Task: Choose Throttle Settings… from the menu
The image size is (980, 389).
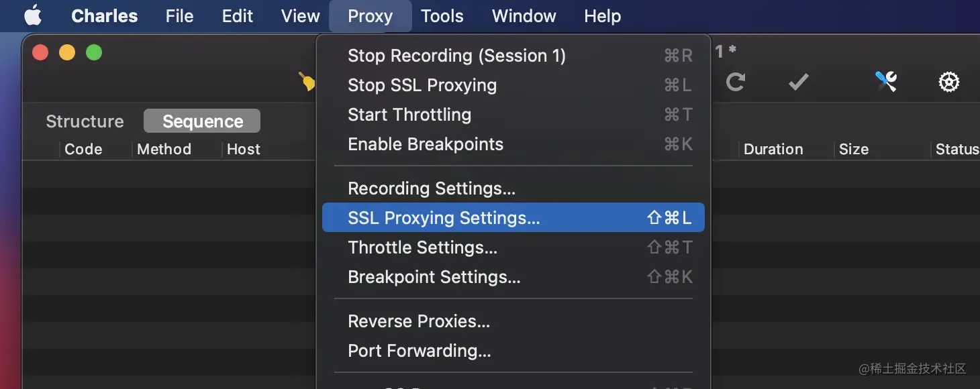Action: click(x=422, y=247)
